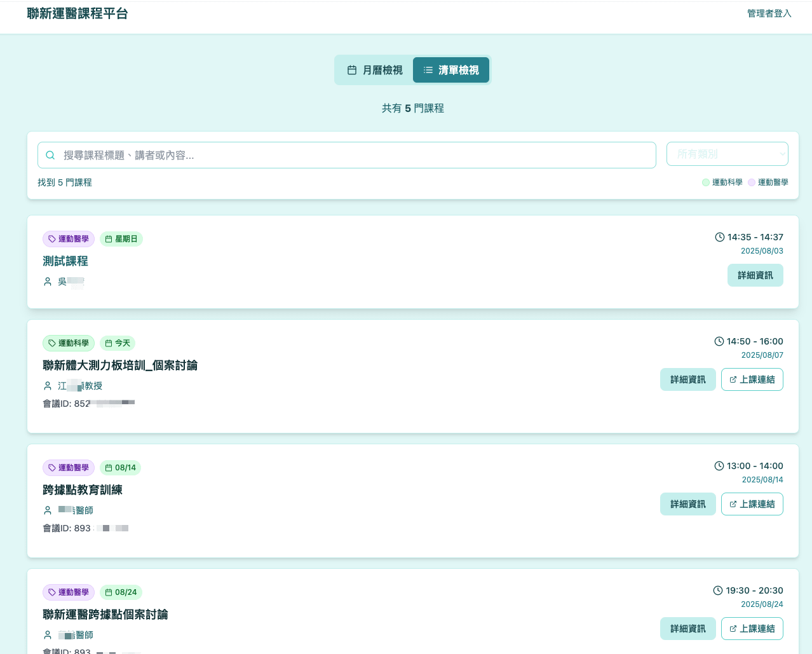Click the chevron arrow of category dropdown
812x654 pixels.
tap(782, 154)
